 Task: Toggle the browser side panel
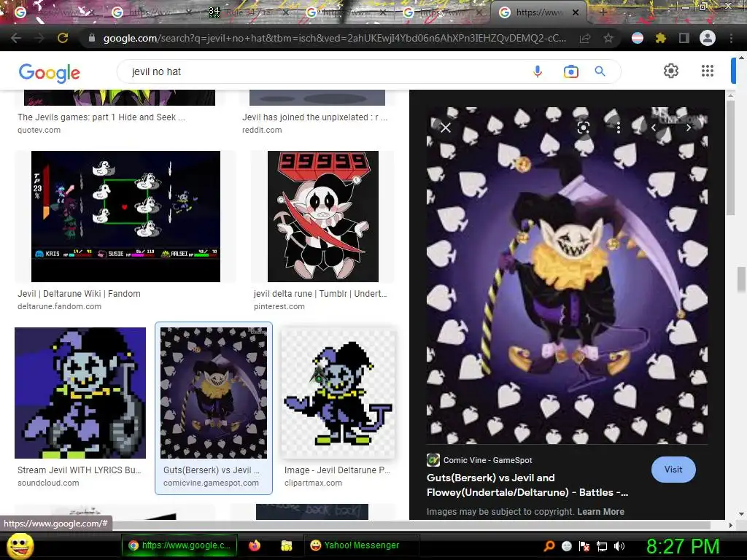[x=684, y=38]
